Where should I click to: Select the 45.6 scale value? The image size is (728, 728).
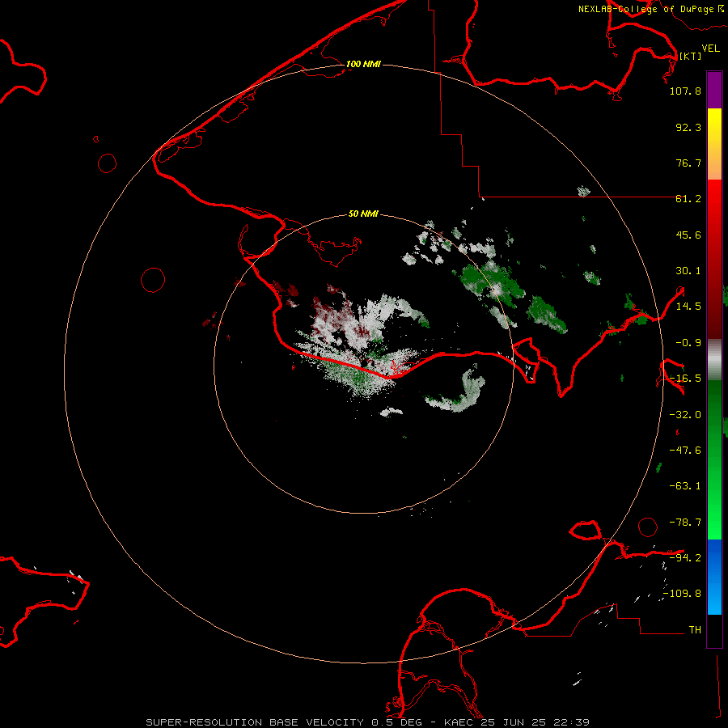click(x=688, y=235)
